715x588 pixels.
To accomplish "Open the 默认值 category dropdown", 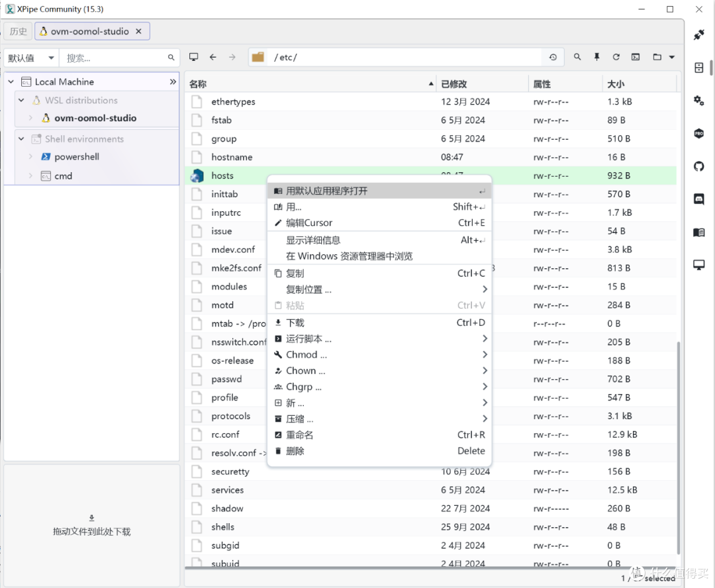I will (x=31, y=58).
